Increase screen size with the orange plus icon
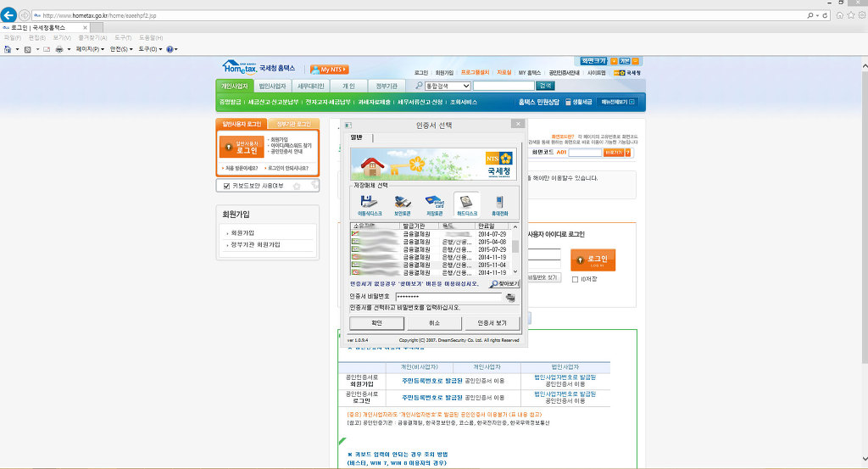The image size is (868, 469). (614, 61)
